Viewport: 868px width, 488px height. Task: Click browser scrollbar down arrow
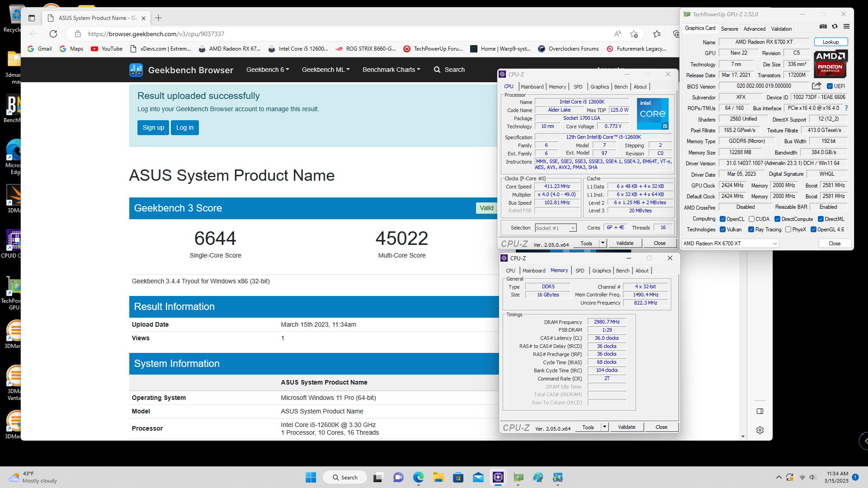[x=743, y=436]
